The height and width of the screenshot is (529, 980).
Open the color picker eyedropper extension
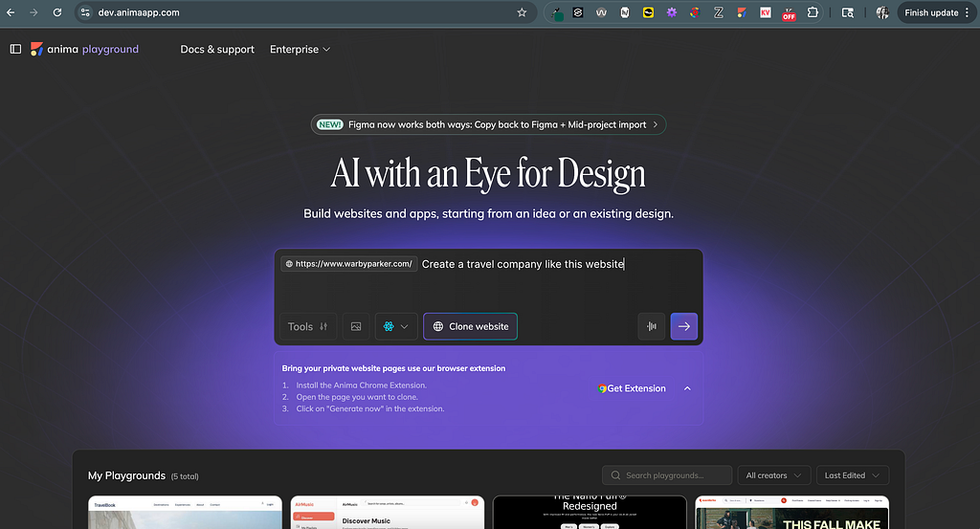[x=556, y=12]
